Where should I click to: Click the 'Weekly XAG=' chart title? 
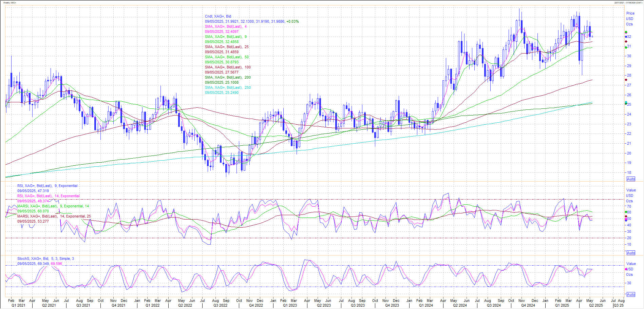(10, 3)
